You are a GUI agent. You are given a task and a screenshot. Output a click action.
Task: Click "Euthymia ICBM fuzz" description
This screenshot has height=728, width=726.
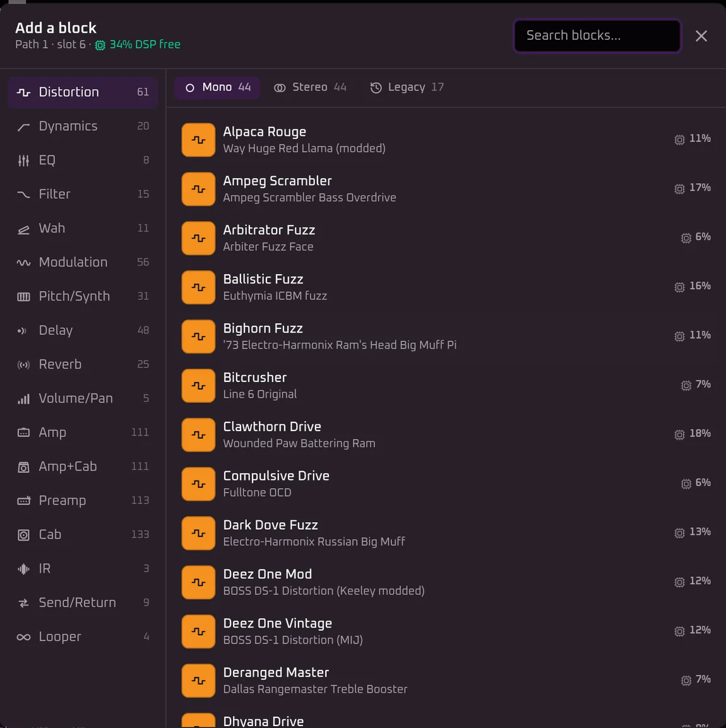pos(275,296)
